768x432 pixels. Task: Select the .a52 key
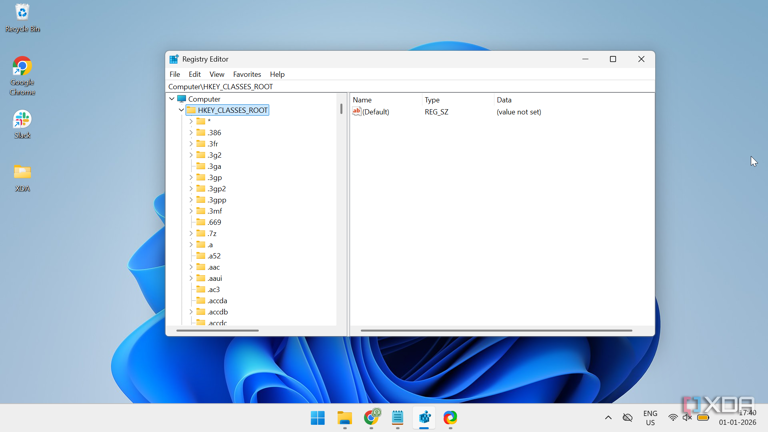(214, 256)
